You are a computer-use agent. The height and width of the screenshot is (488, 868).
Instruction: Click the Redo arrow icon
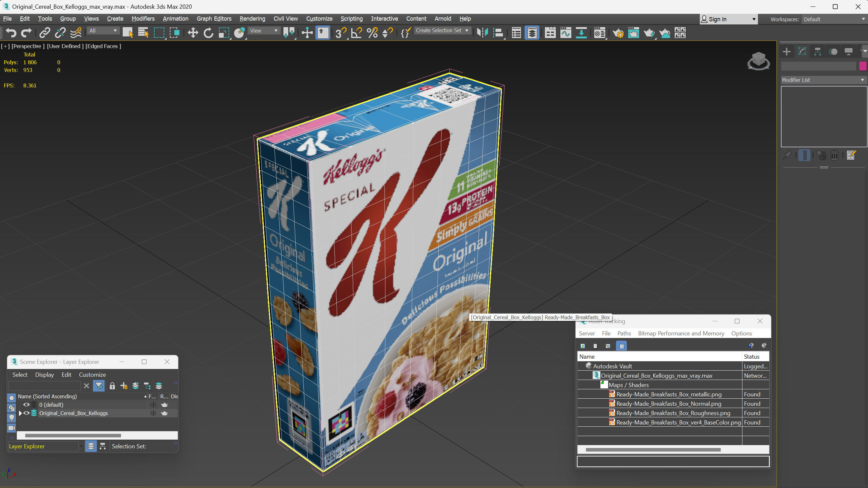[x=26, y=33]
